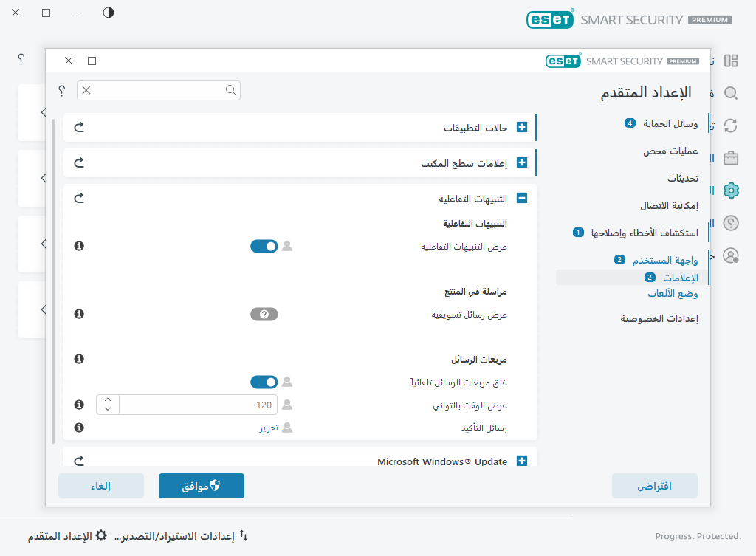
Task: Disable غلق مربعات الرسائل تلقائياً toggle
Action: tap(264, 382)
